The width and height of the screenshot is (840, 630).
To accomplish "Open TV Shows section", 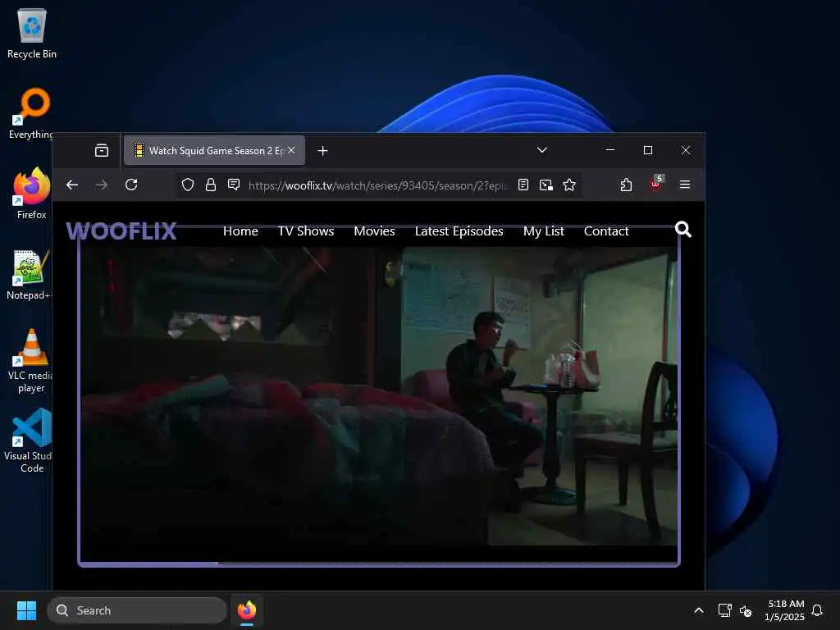I will click(306, 231).
